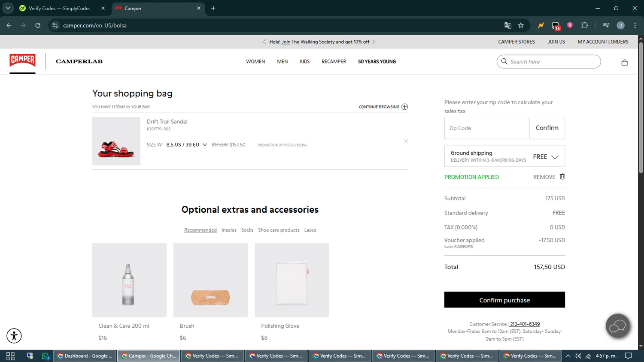This screenshot has width=644, height=362.
Task: Click the Join link in promo banner
Action: point(286,42)
